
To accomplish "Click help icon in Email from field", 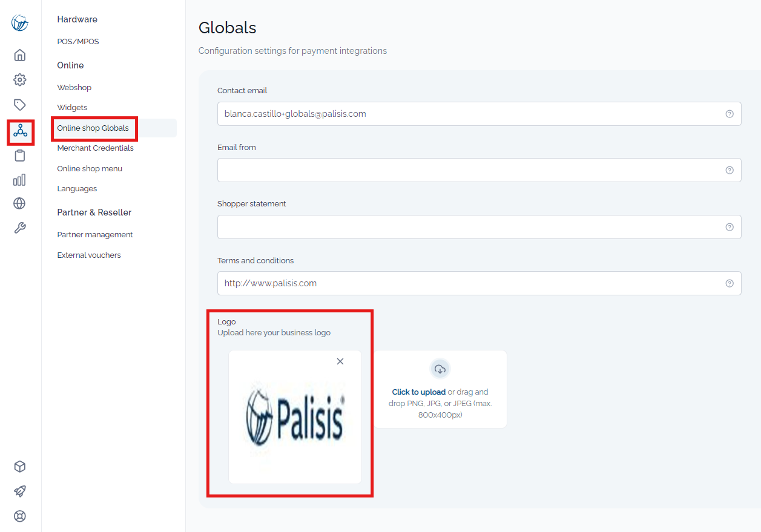I will (x=730, y=170).
